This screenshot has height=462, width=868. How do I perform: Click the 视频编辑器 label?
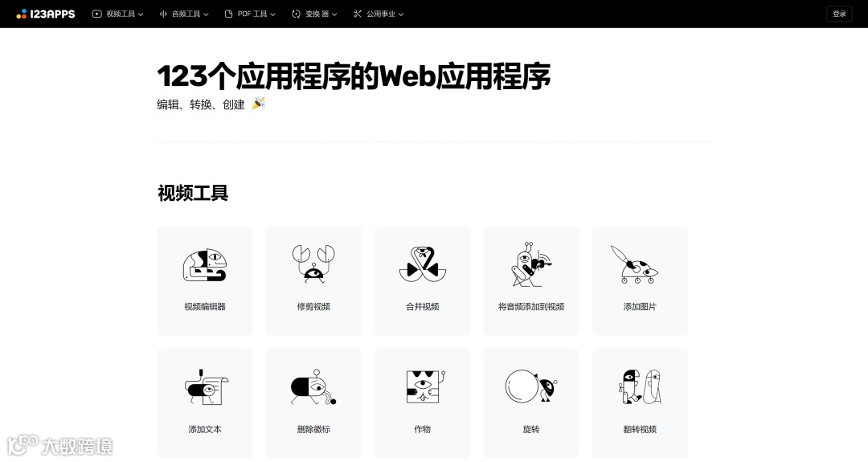click(205, 306)
